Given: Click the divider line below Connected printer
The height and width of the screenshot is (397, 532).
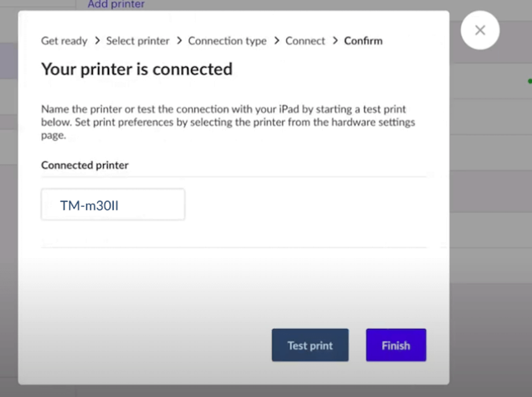Looking at the screenshot, I should (234, 177).
